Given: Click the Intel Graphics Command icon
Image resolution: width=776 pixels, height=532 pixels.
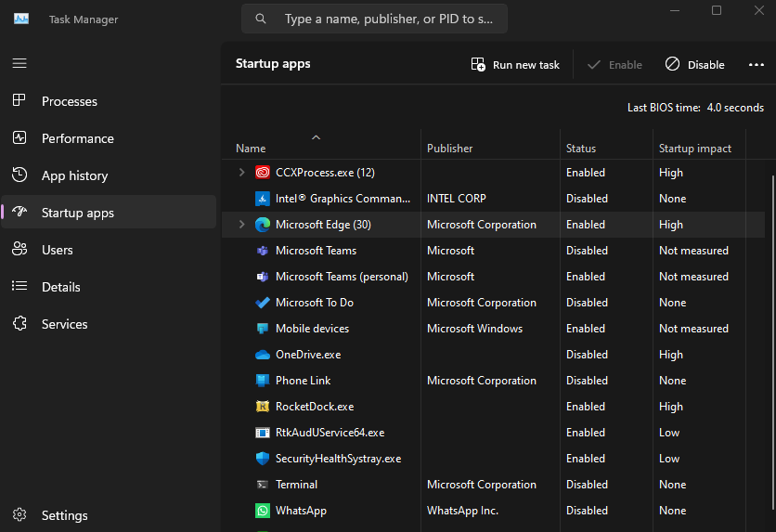Looking at the screenshot, I should pyautogui.click(x=263, y=199).
